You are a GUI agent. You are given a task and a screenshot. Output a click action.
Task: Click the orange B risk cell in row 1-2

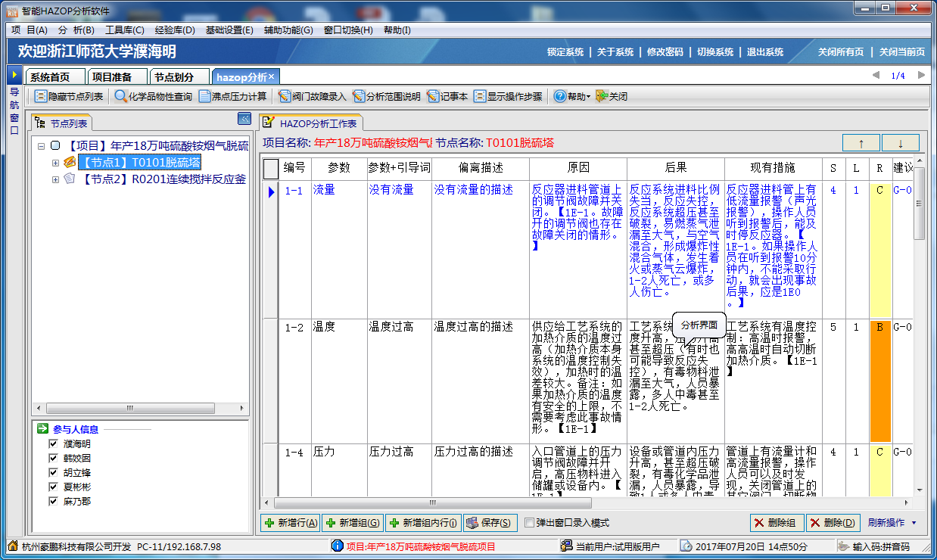tap(880, 381)
